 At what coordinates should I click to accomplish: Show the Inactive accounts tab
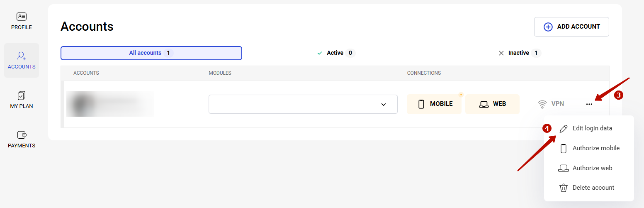click(x=519, y=53)
